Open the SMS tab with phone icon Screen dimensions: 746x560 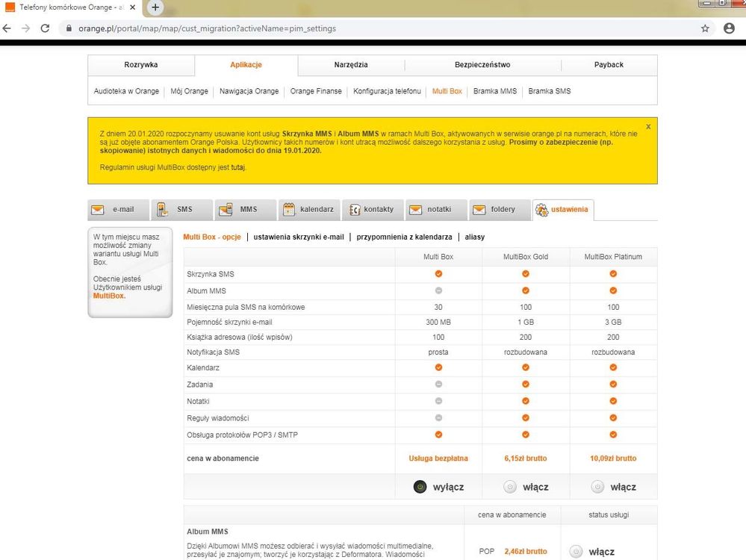(181, 210)
